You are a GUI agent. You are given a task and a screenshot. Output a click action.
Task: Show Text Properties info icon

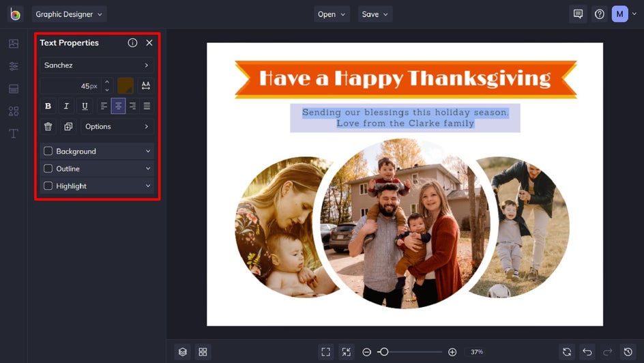click(132, 43)
